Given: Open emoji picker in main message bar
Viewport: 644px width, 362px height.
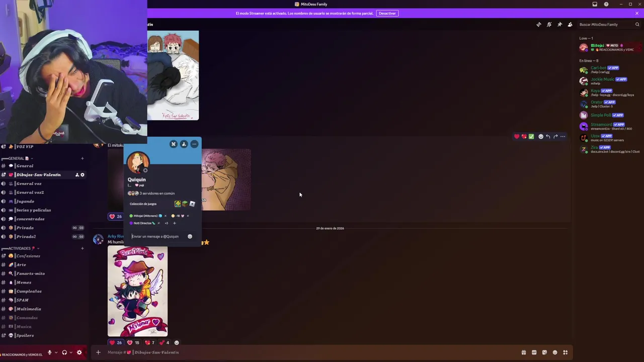Looking at the screenshot, I should click(x=555, y=352).
